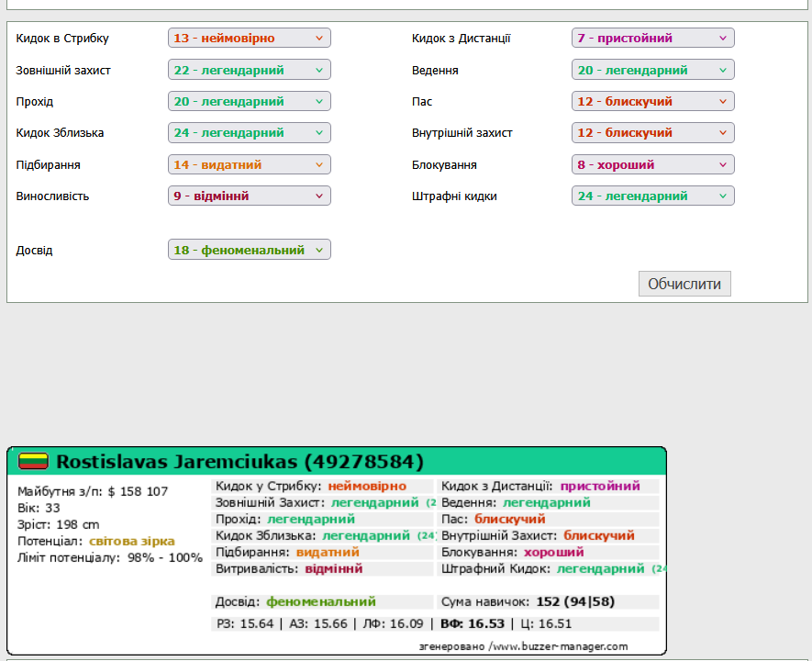The height and width of the screenshot is (661, 812).
Task: Open the Блокування dropdown
Action: [653, 164]
